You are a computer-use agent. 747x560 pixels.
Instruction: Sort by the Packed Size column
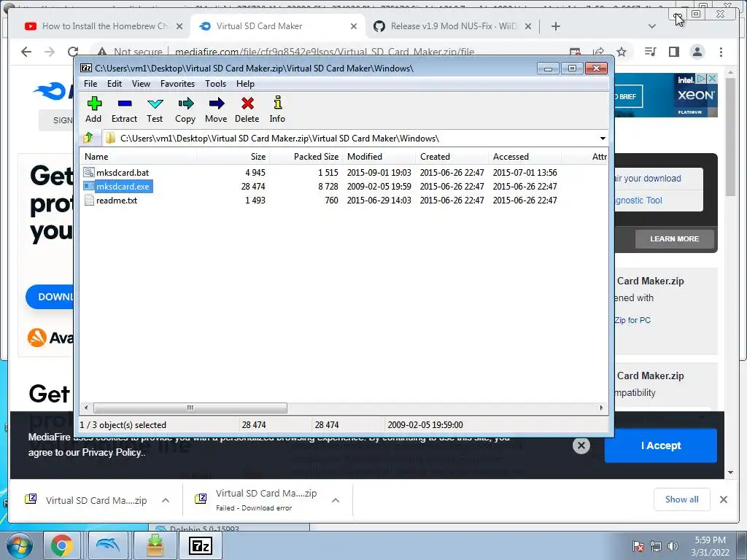306,157
